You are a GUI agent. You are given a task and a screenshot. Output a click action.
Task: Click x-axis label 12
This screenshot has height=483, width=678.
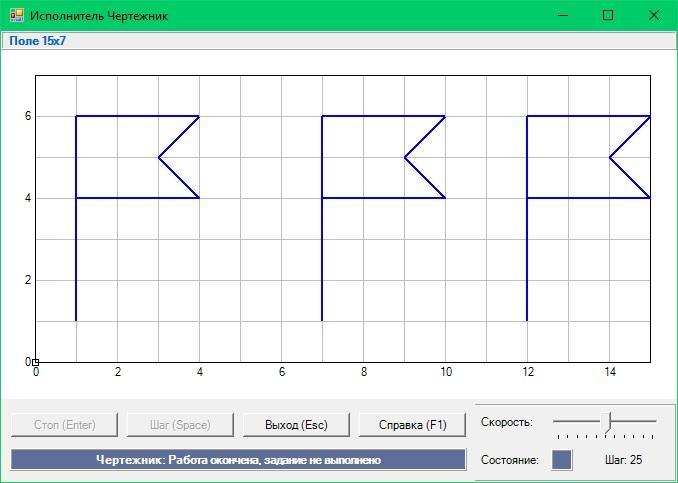click(x=528, y=372)
